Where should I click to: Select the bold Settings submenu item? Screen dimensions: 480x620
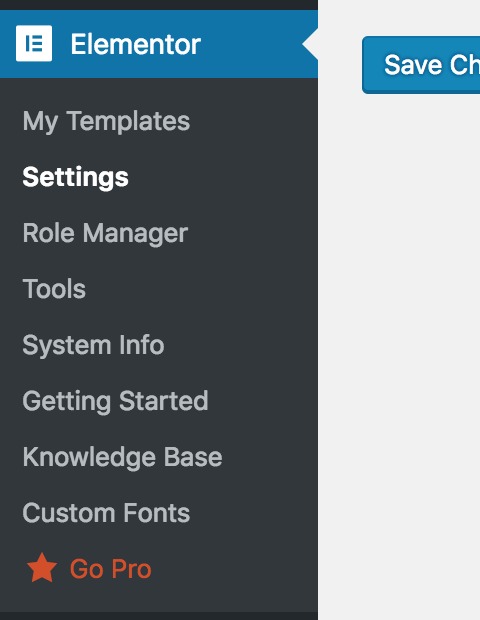pos(76,177)
